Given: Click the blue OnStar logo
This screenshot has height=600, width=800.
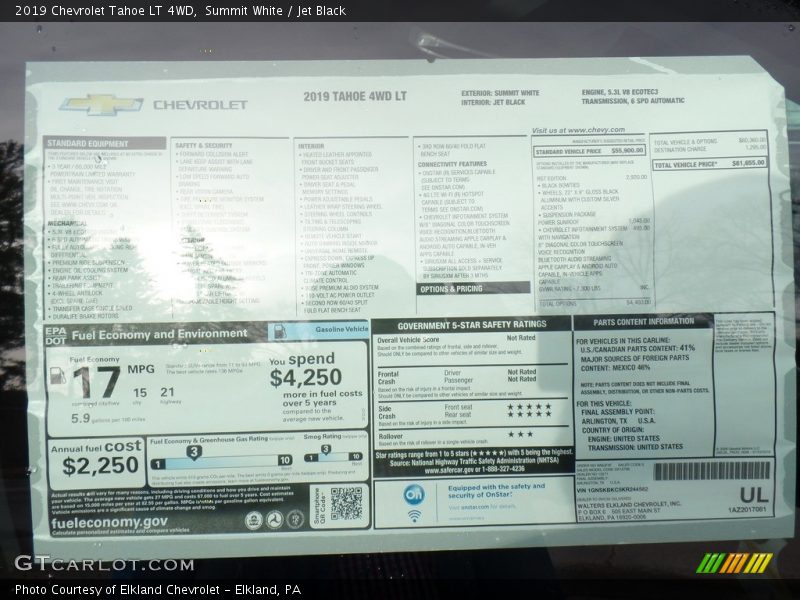Looking at the screenshot, I should [x=414, y=494].
